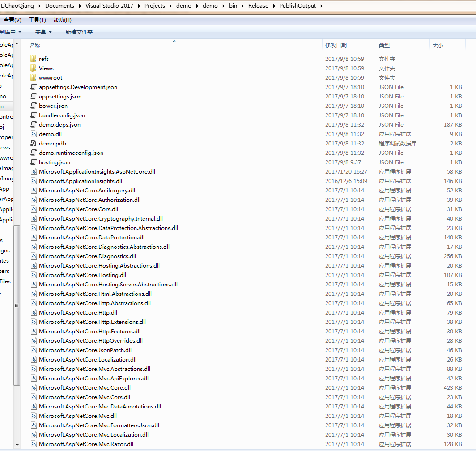Sort by 大小 column header
The height and width of the screenshot is (451, 476).
click(438, 45)
